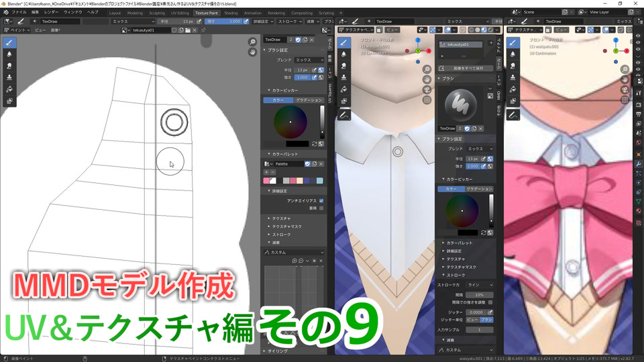Open レンダー menu
Viewport: 644px width, 362px height.
52,12
